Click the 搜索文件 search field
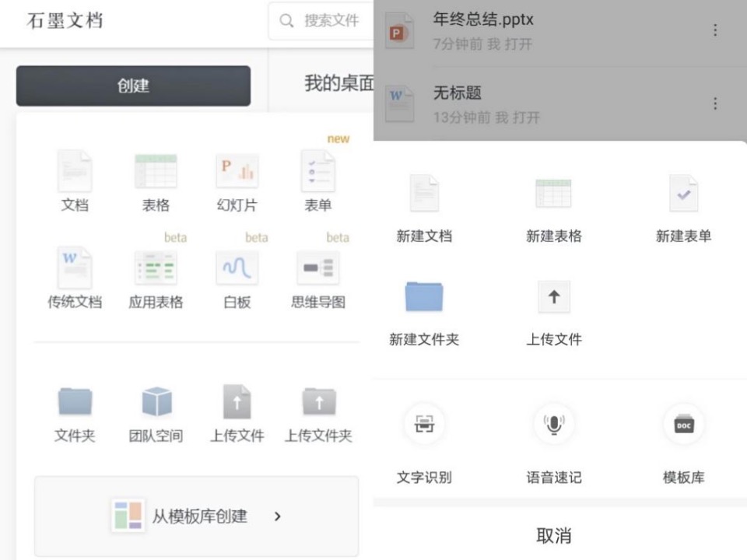This screenshot has height=560, width=747. [327, 20]
